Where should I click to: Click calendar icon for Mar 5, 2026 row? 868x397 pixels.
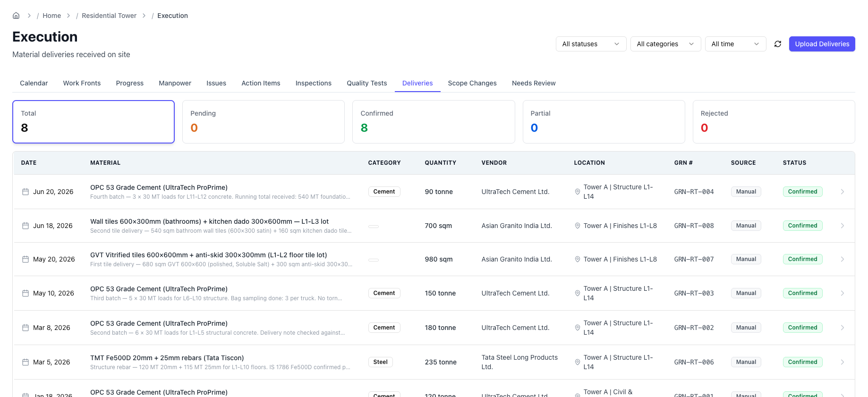26,362
